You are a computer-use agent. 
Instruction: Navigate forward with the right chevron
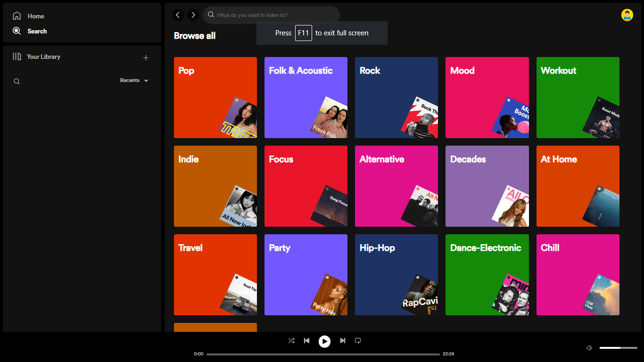click(193, 15)
